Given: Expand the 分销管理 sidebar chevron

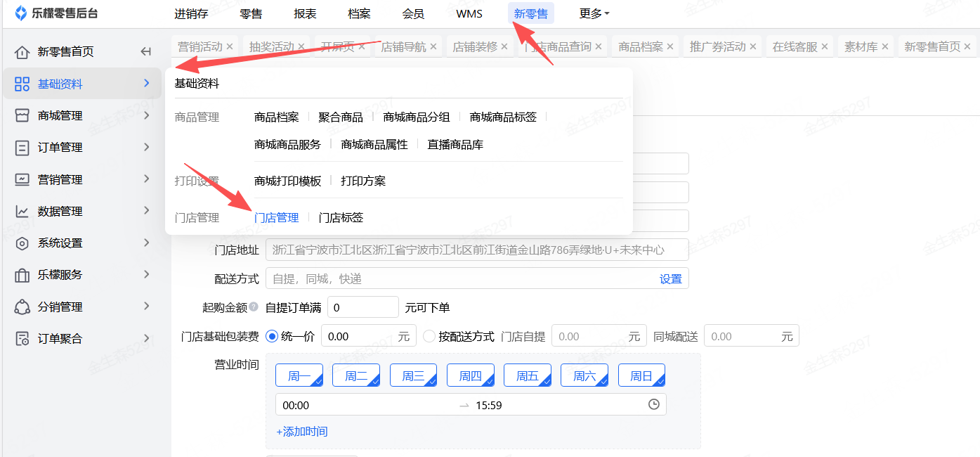Looking at the screenshot, I should coord(146,306).
